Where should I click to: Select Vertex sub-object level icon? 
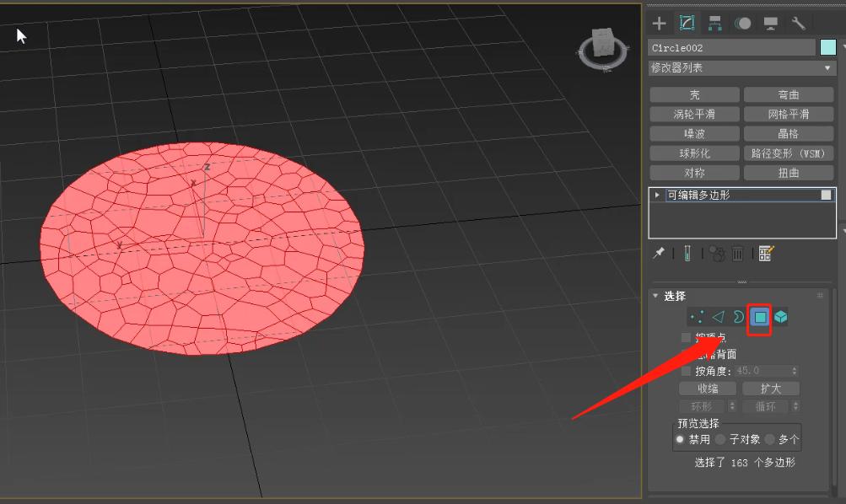point(697,317)
